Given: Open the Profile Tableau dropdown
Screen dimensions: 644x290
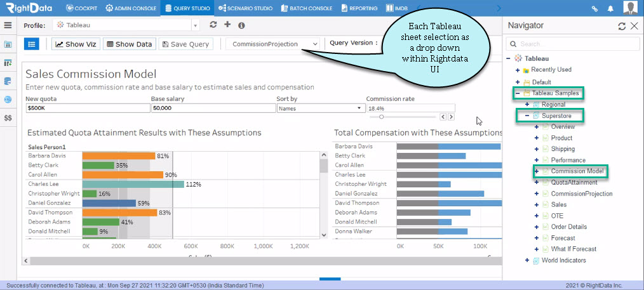Looking at the screenshot, I should (126, 25).
